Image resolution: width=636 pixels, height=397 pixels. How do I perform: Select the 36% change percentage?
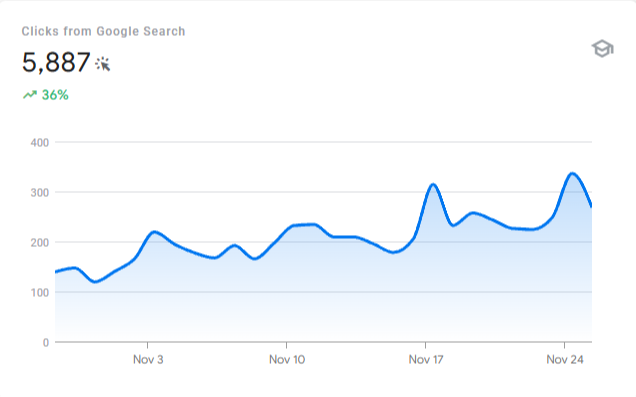click(55, 95)
